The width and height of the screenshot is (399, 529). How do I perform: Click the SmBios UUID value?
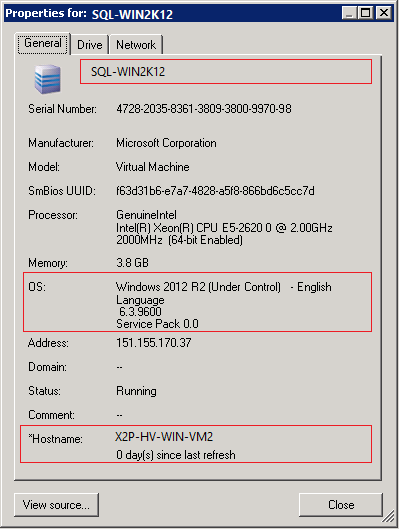[215, 191]
